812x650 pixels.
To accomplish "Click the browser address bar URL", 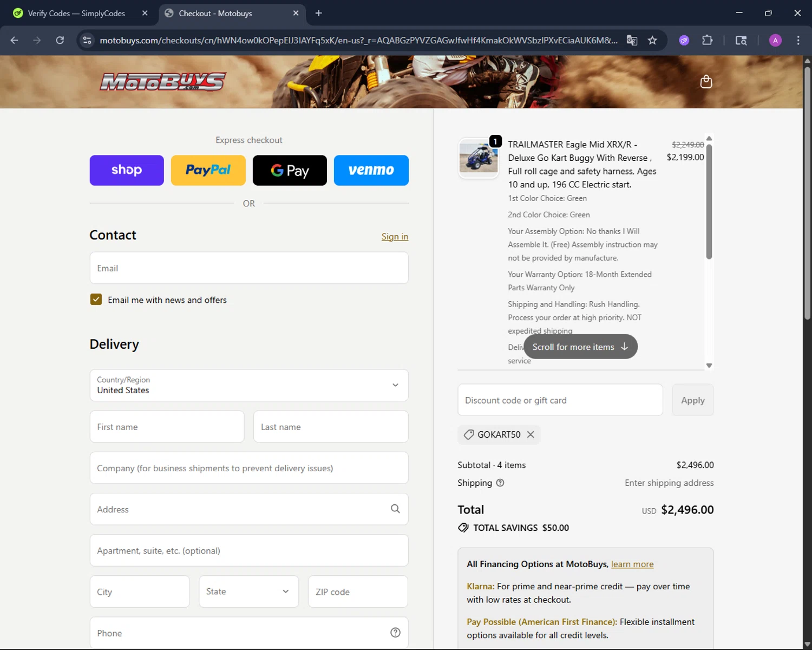I will pyautogui.click(x=358, y=40).
